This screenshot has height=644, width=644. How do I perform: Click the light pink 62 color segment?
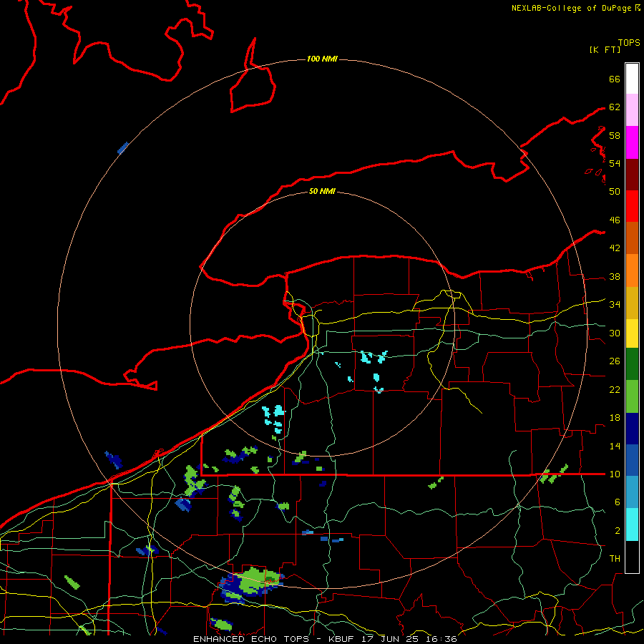pos(632,110)
